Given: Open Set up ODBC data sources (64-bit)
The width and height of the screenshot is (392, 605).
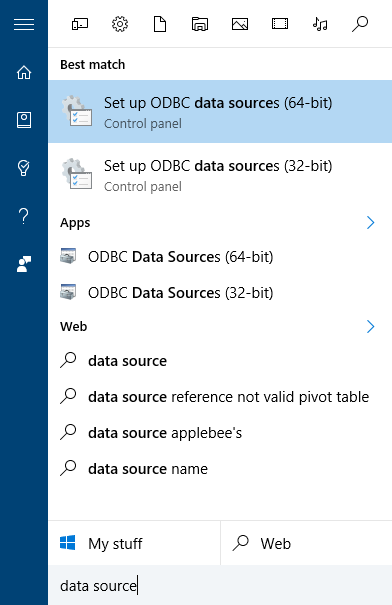Looking at the screenshot, I should 220,112.
